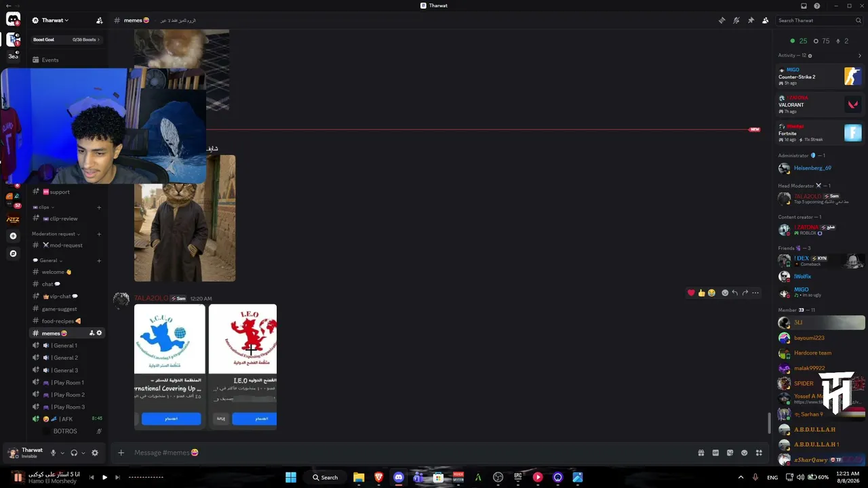Collapse the General category
The image size is (868, 488).
click(47, 260)
